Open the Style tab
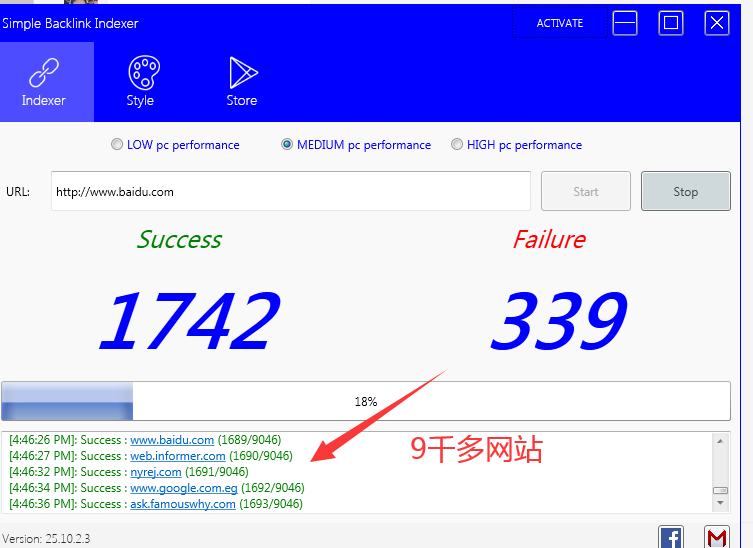Screen dimensions: 753x548 pyautogui.click(x=143, y=82)
